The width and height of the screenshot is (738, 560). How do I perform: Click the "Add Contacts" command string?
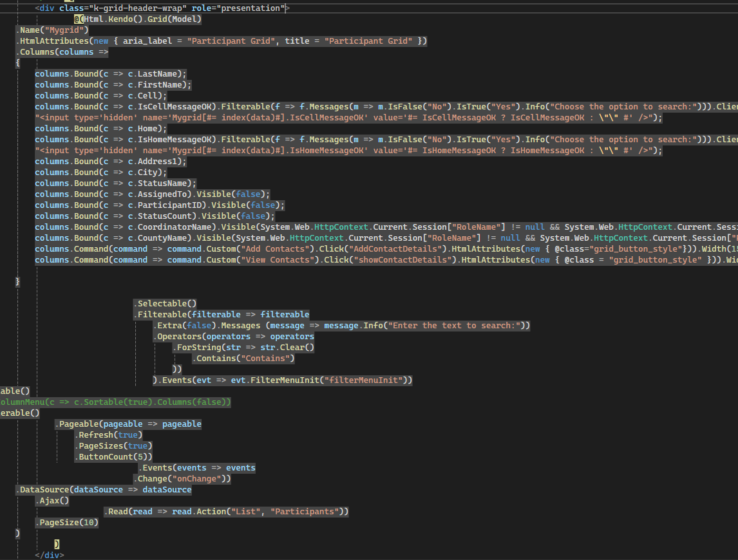(279, 248)
